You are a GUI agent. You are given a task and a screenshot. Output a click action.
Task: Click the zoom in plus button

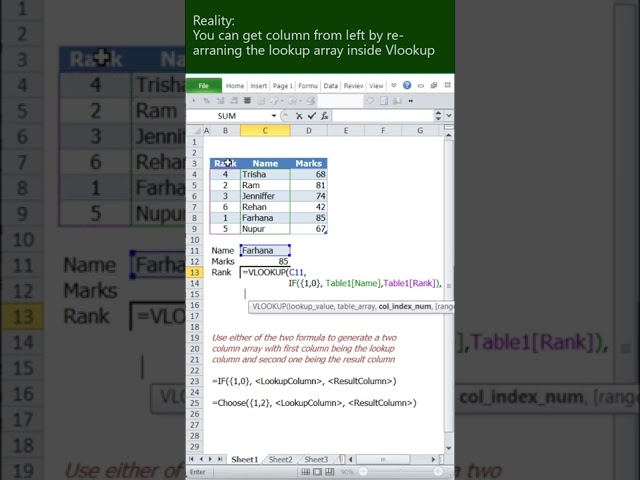pyautogui.click(x=438, y=472)
